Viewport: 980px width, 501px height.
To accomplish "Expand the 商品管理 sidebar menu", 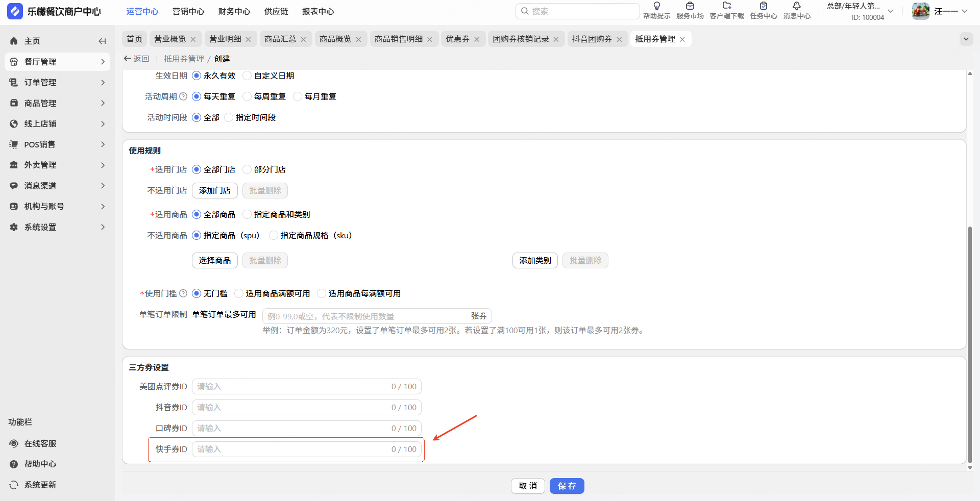I will (57, 103).
